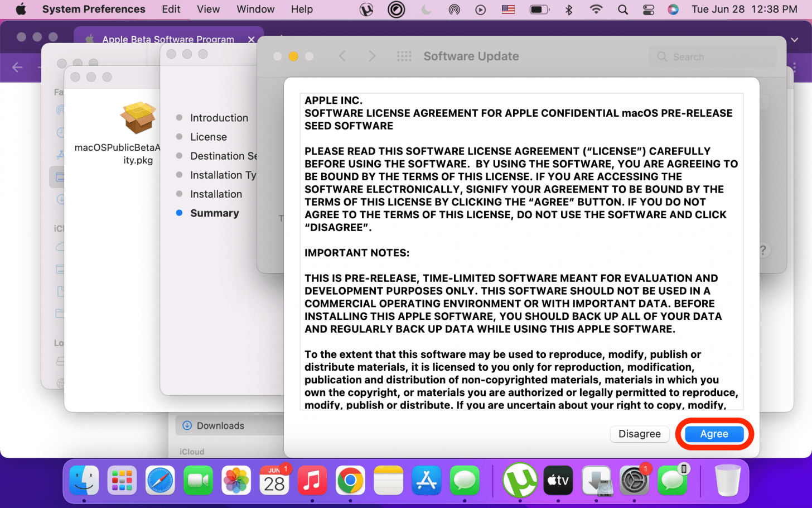This screenshot has height=508, width=812.
Task: Click the US flag input source icon
Action: point(508,9)
